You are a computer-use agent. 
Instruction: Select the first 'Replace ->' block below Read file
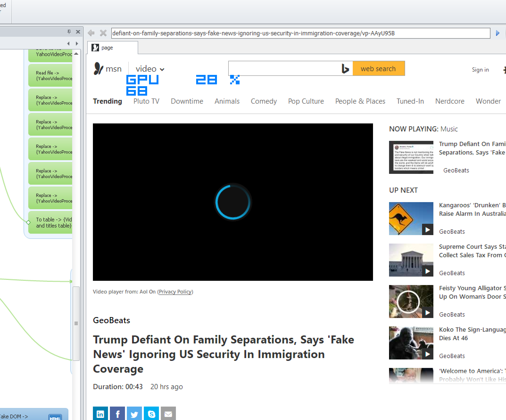tap(50, 100)
